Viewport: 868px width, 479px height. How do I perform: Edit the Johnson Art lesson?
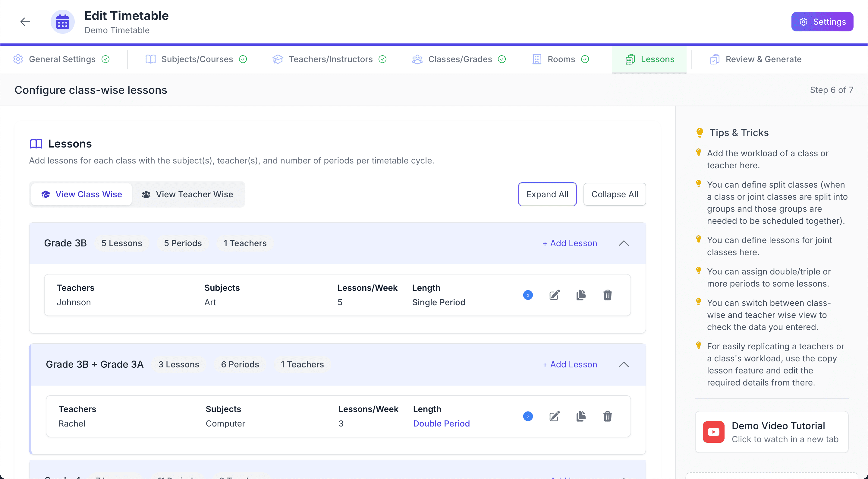[x=554, y=295]
